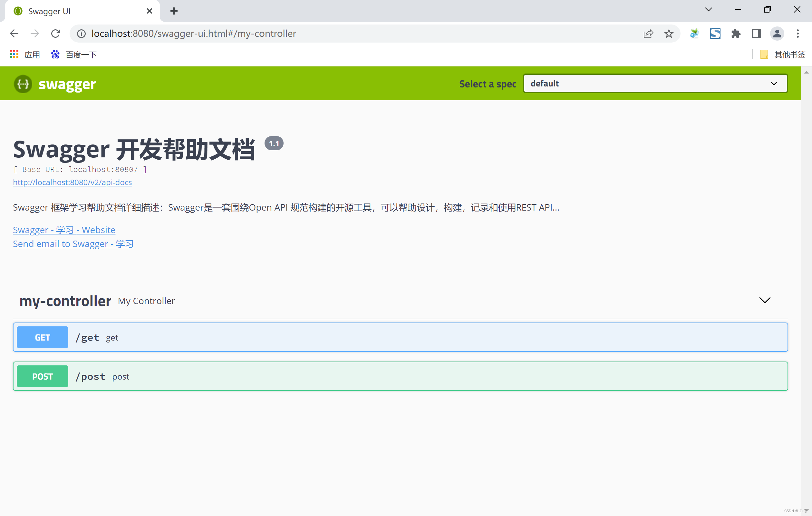This screenshot has height=516, width=812.
Task: Share this page icon in address bar
Action: pyautogui.click(x=648, y=34)
